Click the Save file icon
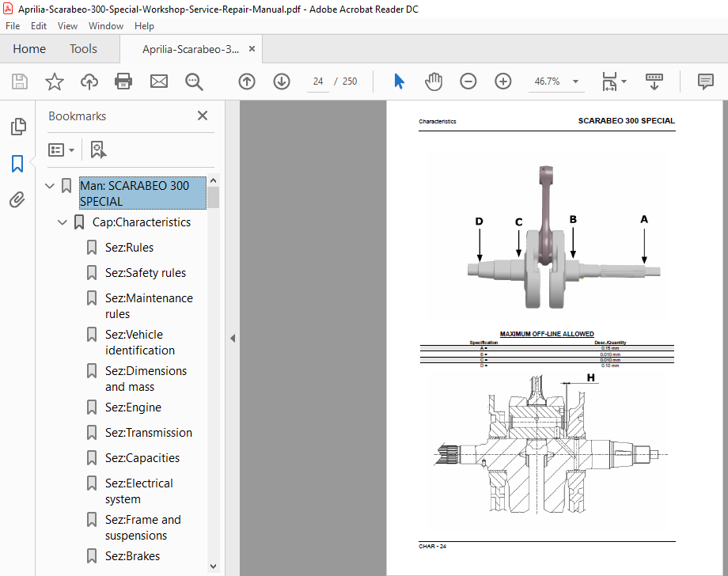This screenshot has width=728, height=576. [x=20, y=81]
